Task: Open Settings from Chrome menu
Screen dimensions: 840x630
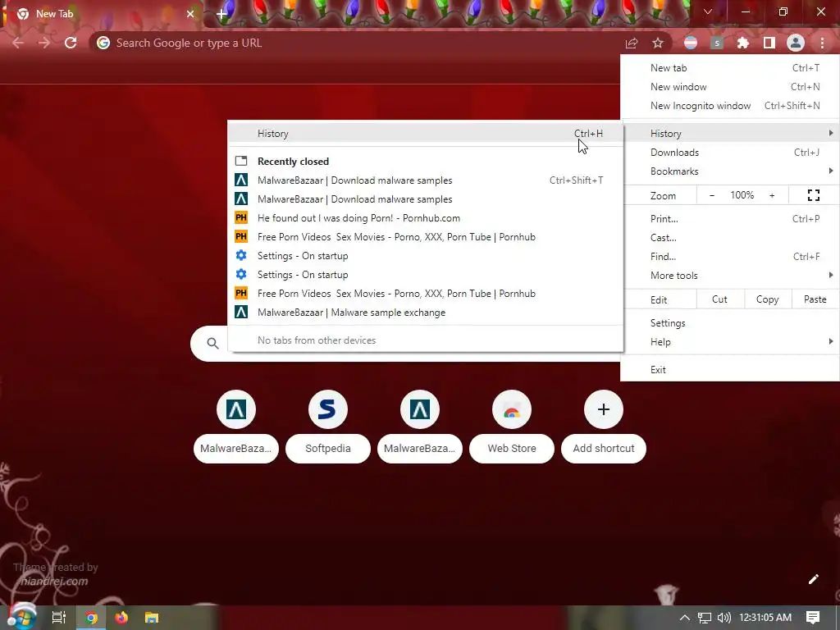Action: click(x=730, y=323)
